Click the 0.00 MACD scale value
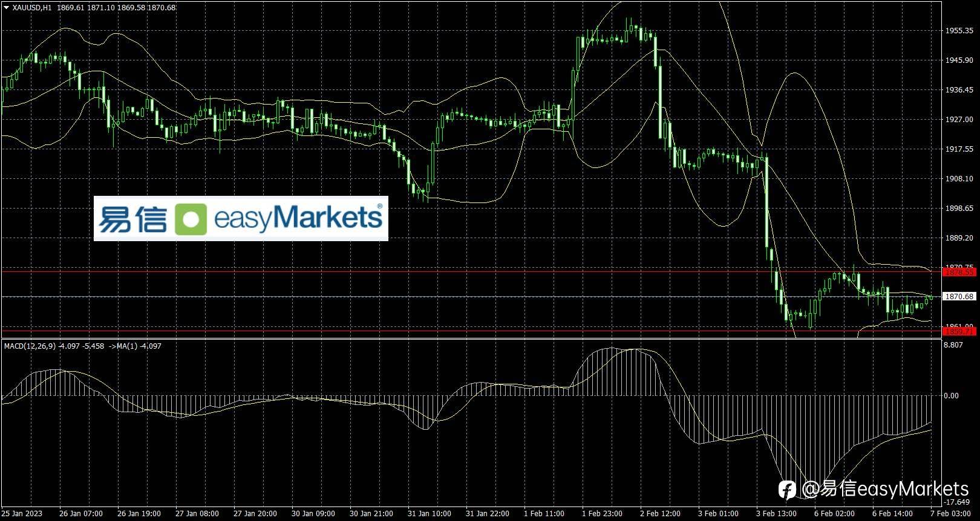The width and height of the screenshot is (980, 521). (952, 396)
